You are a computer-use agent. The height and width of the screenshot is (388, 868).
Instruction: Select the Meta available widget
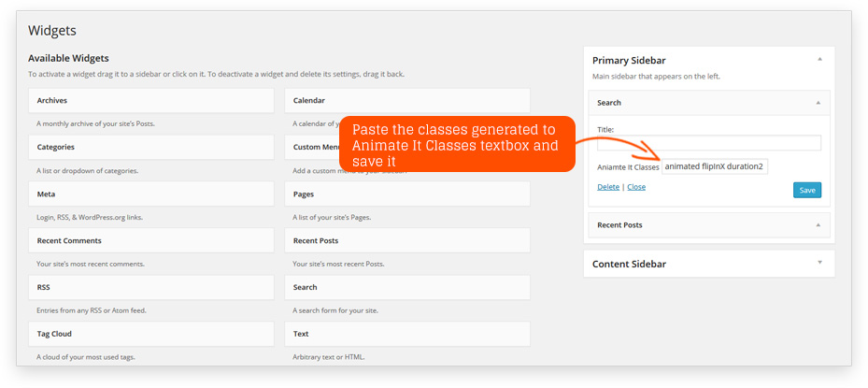tap(151, 194)
